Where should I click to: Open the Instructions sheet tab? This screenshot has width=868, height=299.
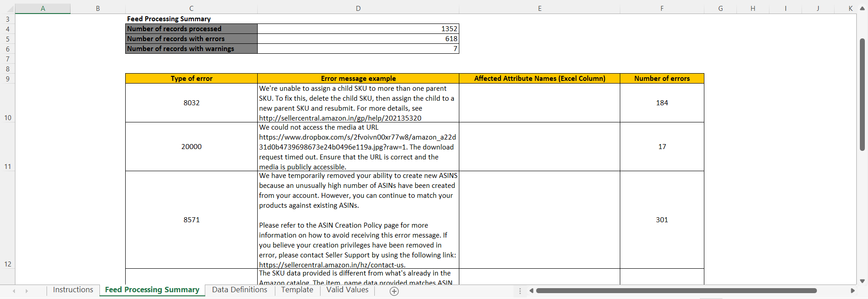pyautogui.click(x=73, y=290)
